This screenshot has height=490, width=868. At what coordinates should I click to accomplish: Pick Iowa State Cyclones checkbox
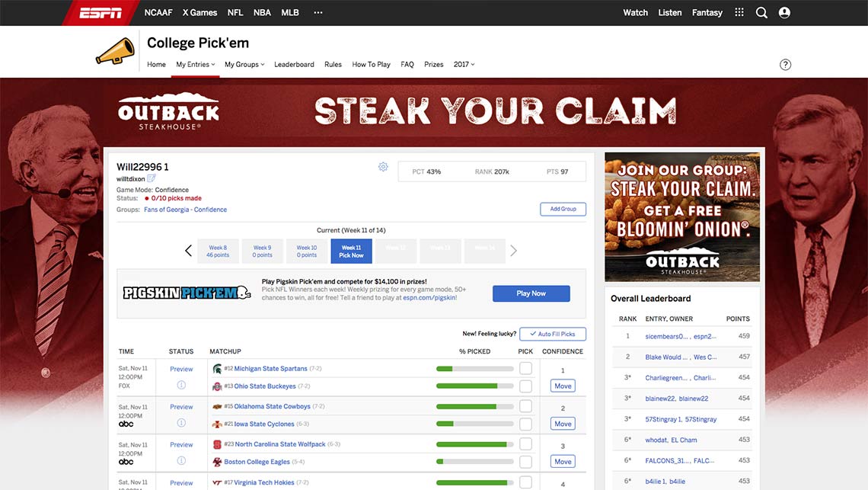pyautogui.click(x=526, y=424)
